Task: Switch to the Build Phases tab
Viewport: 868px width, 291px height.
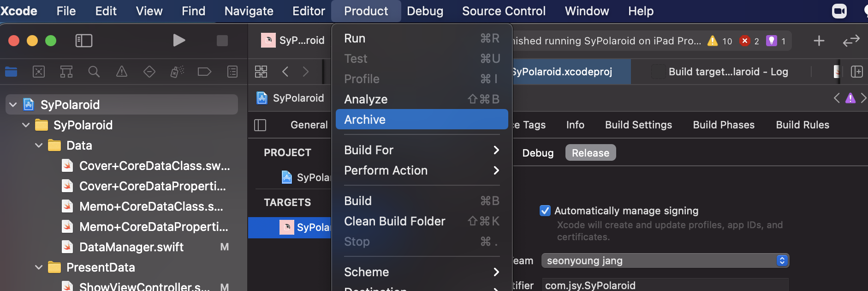Action: pos(724,125)
